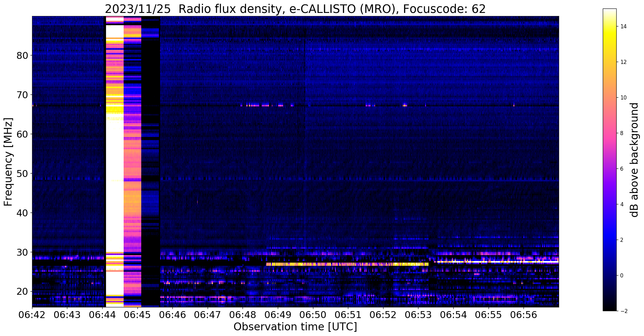
Task: Click the bright yellow band near 27 MHz
Action: click(x=347, y=264)
